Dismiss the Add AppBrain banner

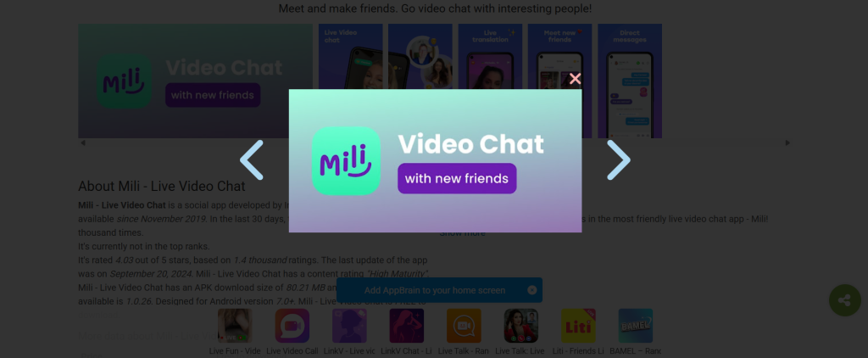click(x=532, y=290)
